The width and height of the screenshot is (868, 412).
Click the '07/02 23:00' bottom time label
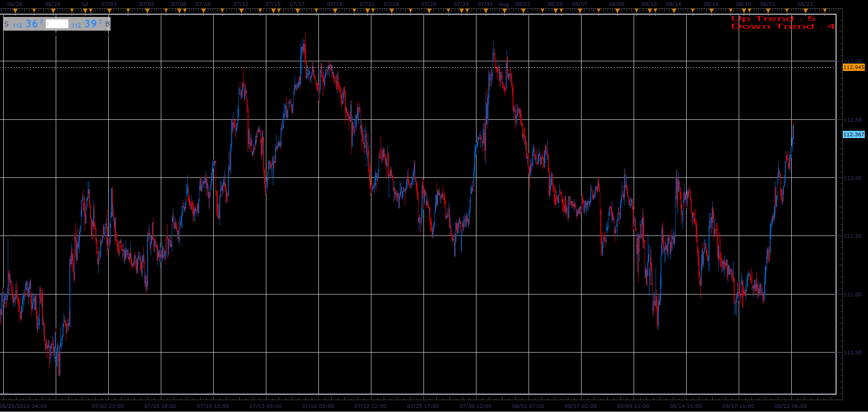[108, 406]
